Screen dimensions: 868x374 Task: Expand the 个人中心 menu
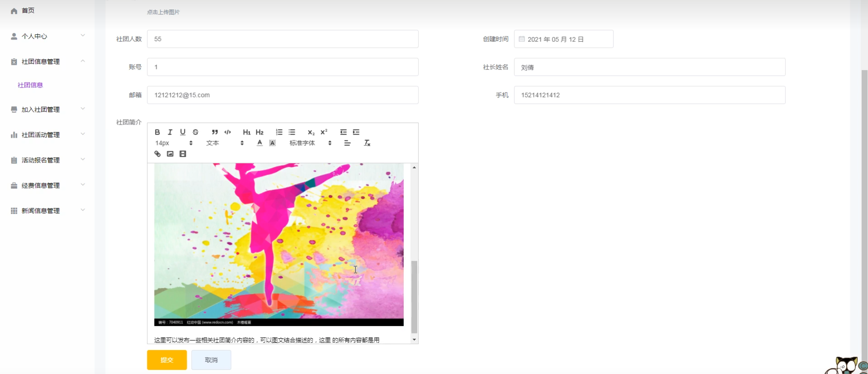pos(47,36)
